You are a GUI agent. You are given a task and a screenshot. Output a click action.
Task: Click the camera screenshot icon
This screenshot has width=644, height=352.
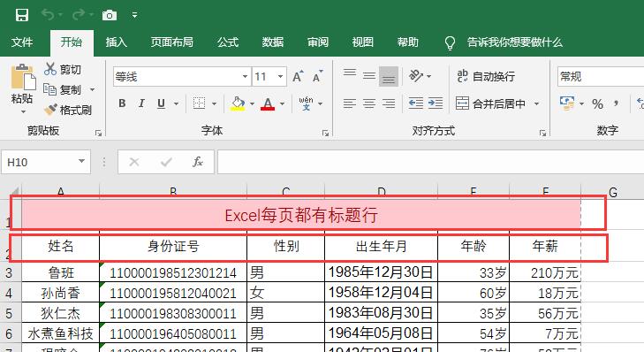[x=110, y=16]
